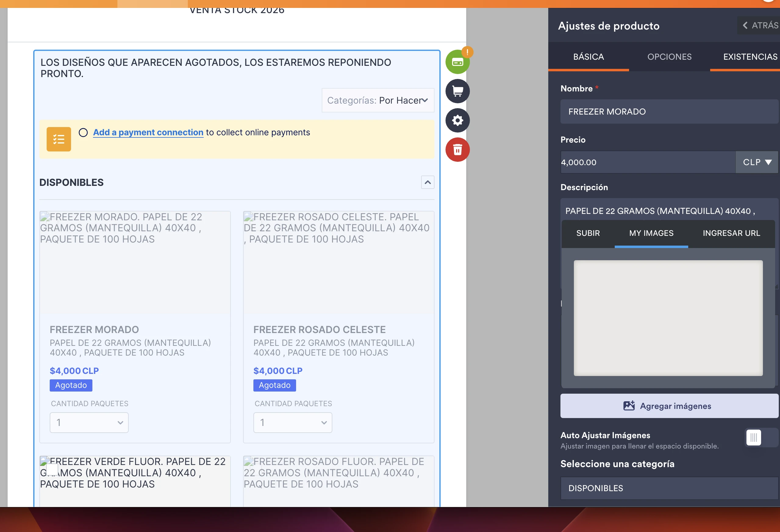
Task: Collapse the DISPONIBLES section
Action: coord(428,183)
